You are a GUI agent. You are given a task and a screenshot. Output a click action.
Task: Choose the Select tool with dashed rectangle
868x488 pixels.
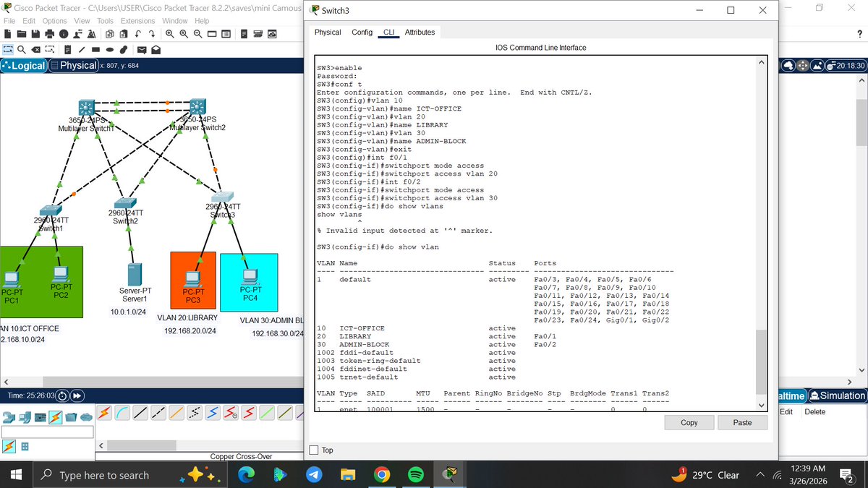(x=8, y=50)
